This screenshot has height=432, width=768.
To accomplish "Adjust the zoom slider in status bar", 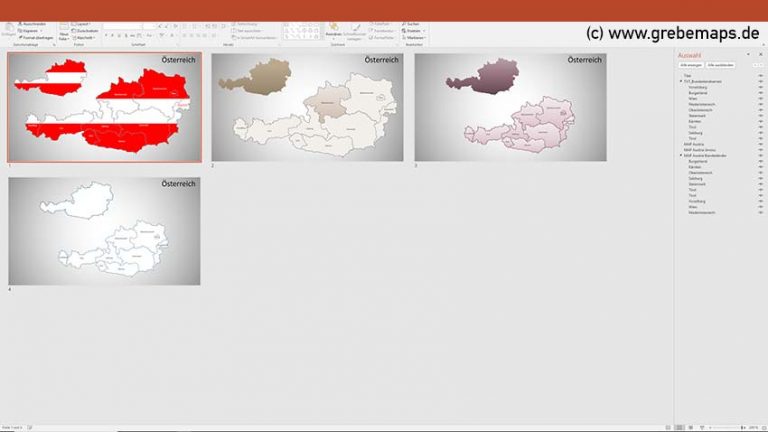I will tap(726, 428).
